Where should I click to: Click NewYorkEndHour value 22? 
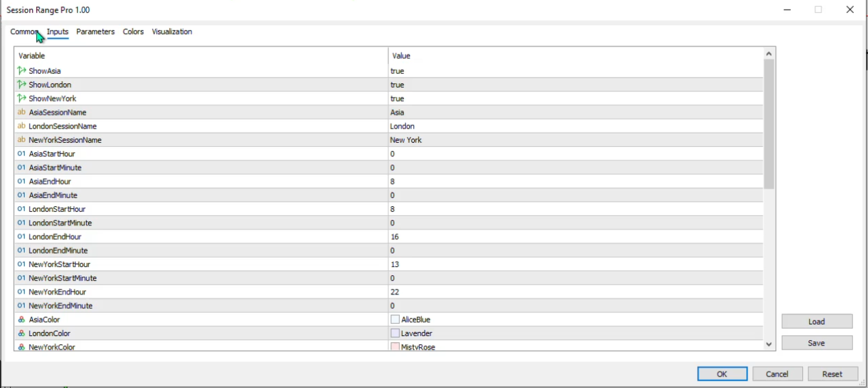point(395,292)
